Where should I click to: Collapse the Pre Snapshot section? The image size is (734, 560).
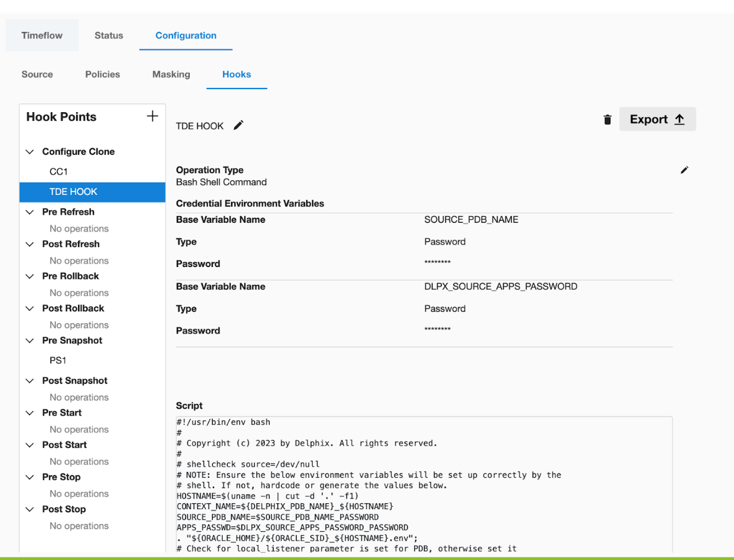coord(30,341)
